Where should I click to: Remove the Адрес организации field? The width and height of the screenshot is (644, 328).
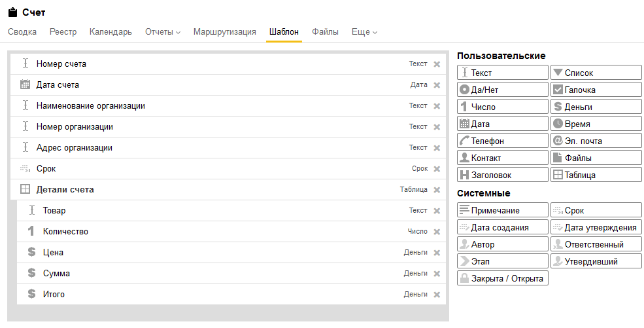coord(437,148)
